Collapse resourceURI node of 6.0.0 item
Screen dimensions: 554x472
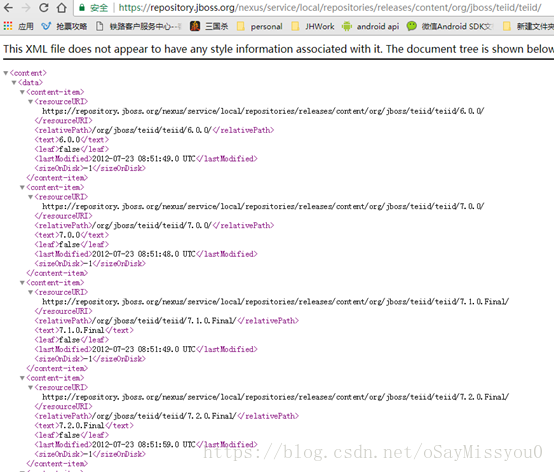click(30, 102)
